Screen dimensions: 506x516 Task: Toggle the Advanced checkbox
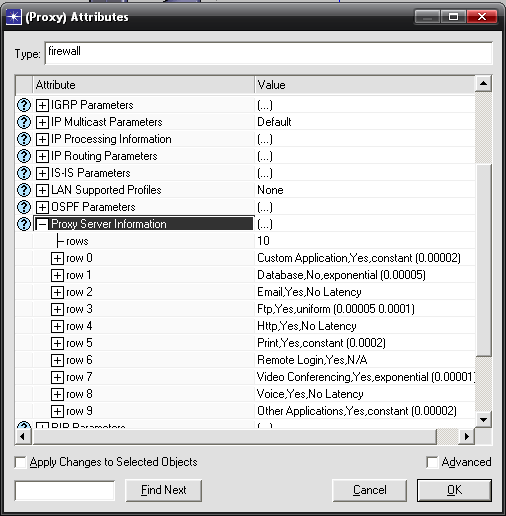432,462
